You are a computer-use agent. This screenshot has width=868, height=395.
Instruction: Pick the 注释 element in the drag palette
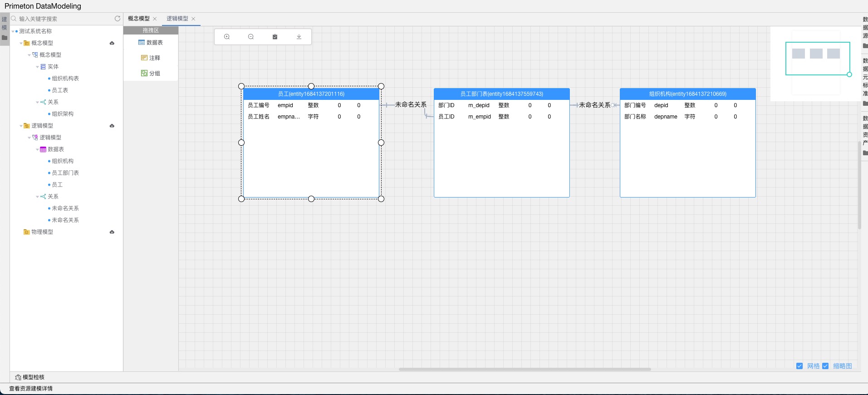(151, 58)
